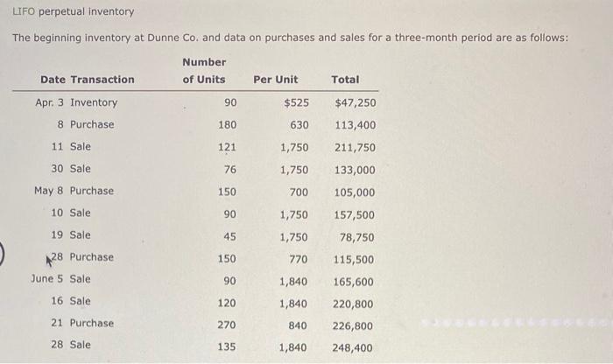The height and width of the screenshot is (364, 613).
Task: Select the Total column header
Action: [345, 80]
